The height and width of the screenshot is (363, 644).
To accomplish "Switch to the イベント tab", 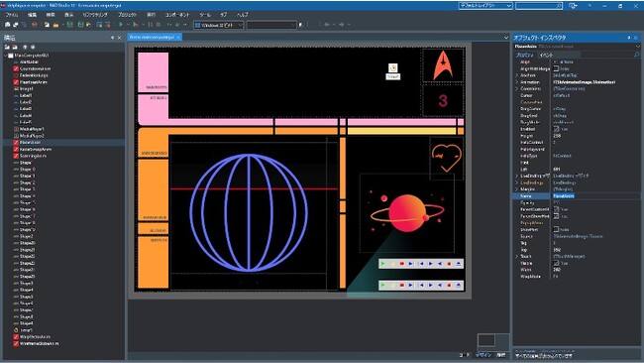I will (546, 55).
